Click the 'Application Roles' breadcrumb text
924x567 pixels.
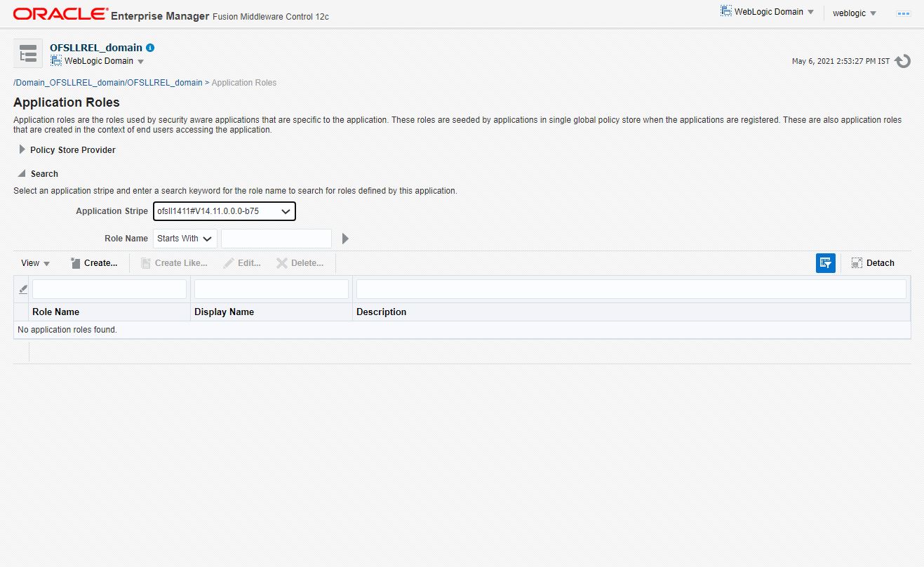tap(244, 83)
